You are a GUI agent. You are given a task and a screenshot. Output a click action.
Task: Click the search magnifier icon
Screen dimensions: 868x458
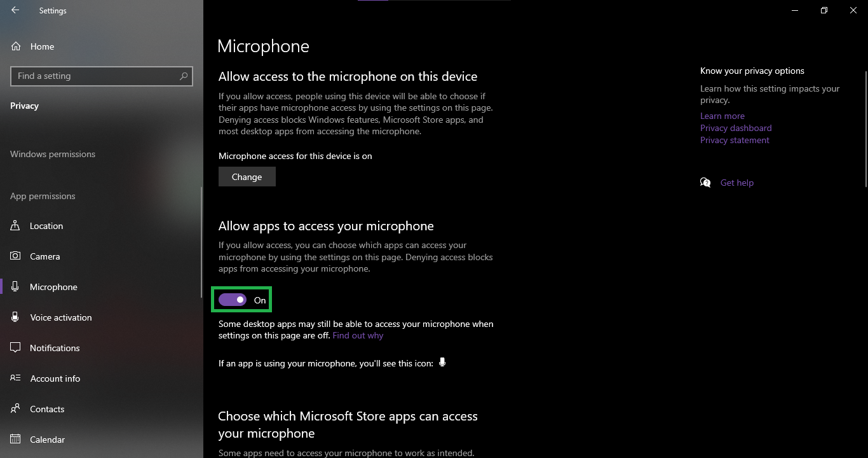click(x=184, y=76)
